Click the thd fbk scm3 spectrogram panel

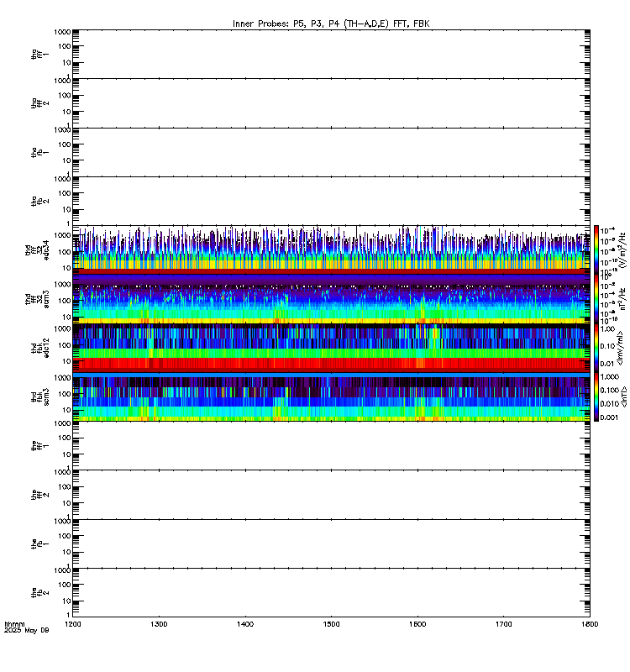331,396
